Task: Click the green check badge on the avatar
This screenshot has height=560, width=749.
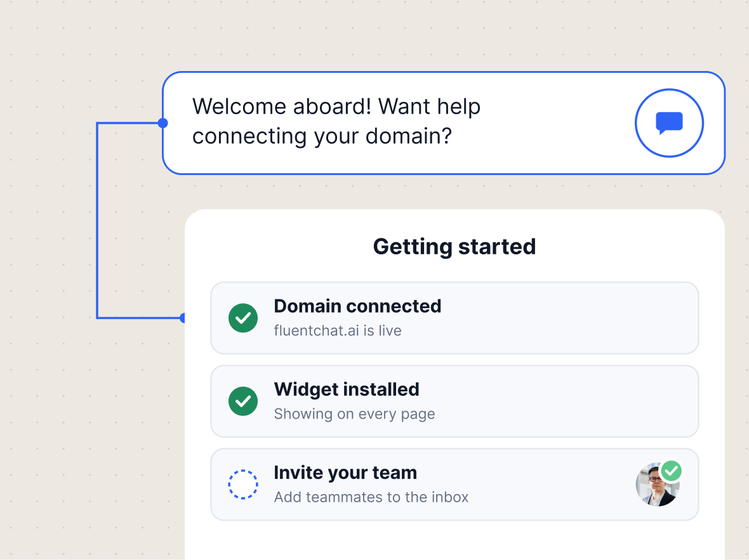Action: (671, 471)
